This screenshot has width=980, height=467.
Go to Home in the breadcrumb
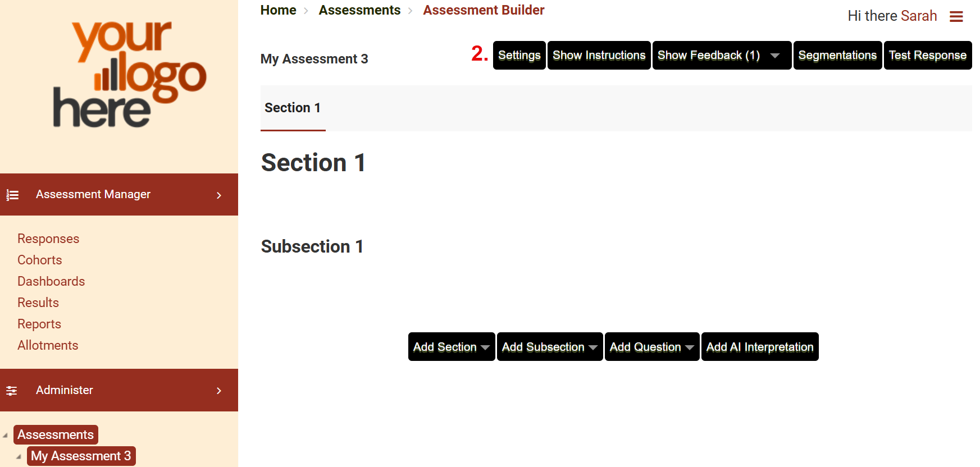[278, 10]
